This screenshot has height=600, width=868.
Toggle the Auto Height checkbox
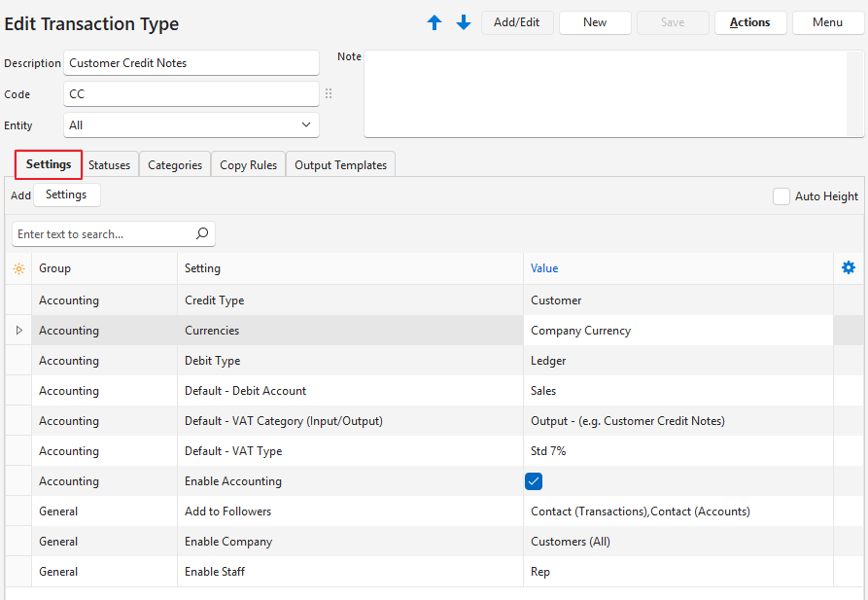(781, 196)
